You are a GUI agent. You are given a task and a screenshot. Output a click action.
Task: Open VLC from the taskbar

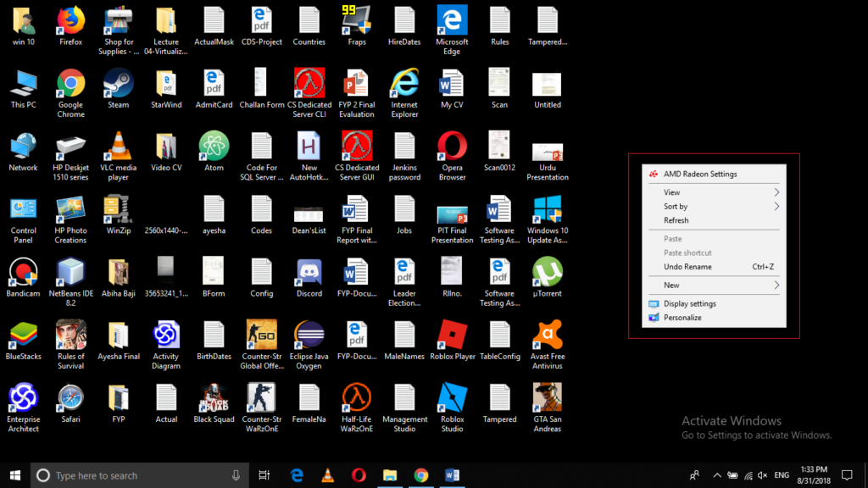[328, 475]
